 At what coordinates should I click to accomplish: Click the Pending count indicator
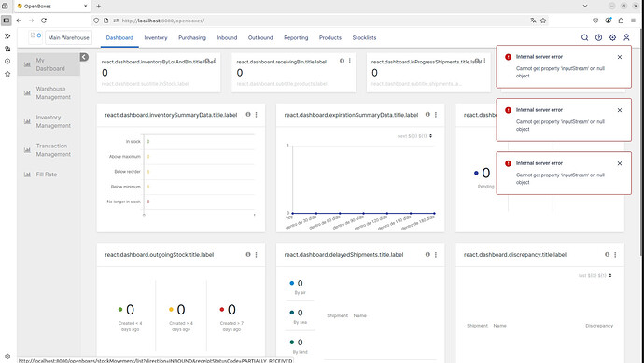(485, 174)
